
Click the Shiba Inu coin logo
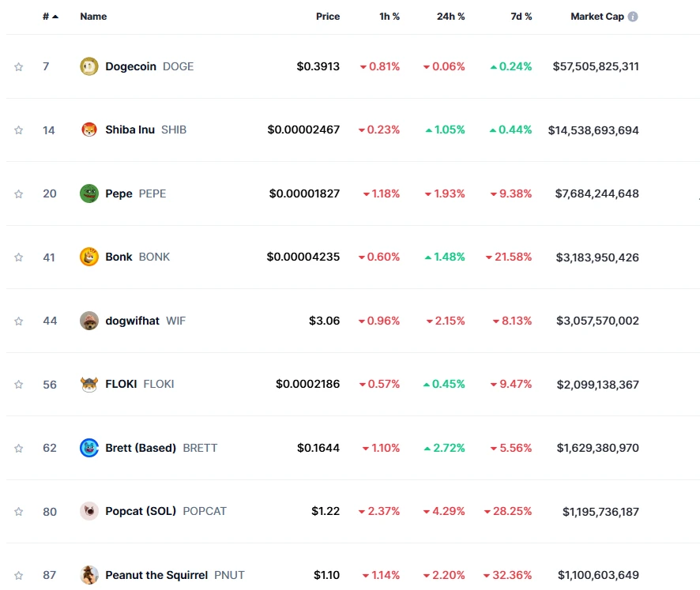pos(89,130)
